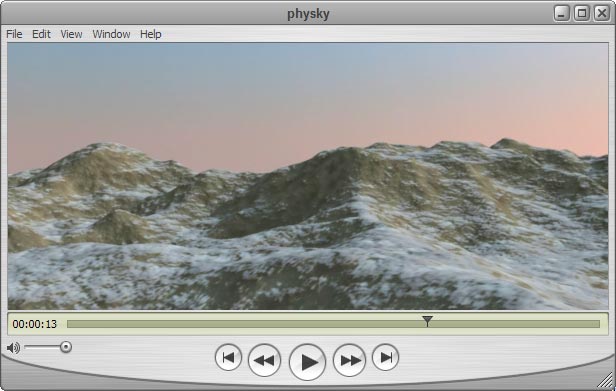This screenshot has width=616, height=391.
Task: Open the File menu
Action: point(15,34)
